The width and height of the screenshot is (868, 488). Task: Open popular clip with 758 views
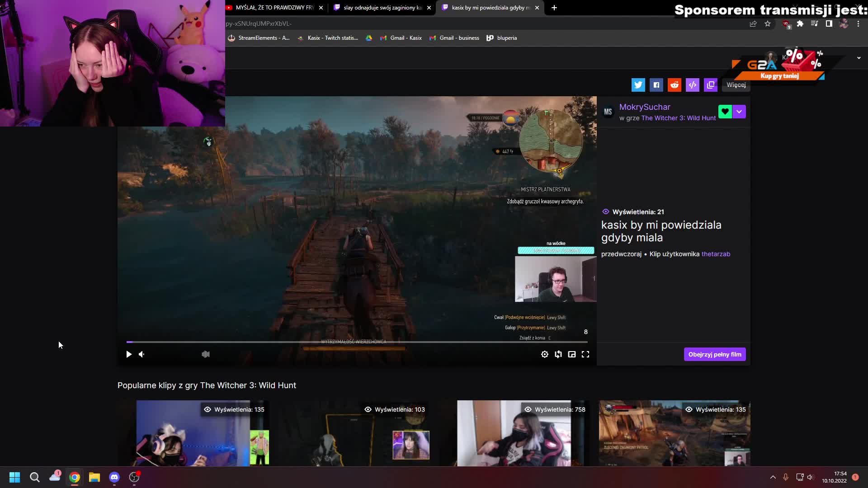click(514, 433)
